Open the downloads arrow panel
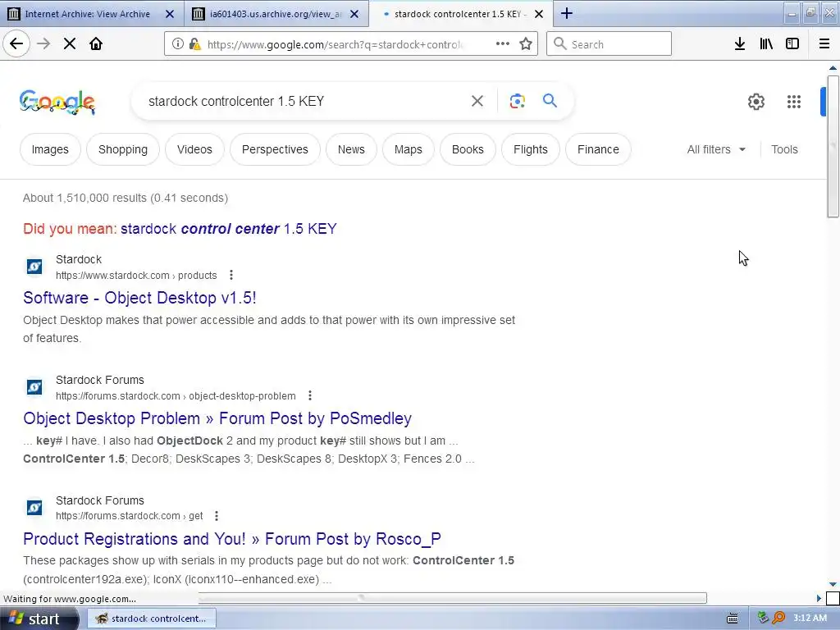 [x=740, y=44]
